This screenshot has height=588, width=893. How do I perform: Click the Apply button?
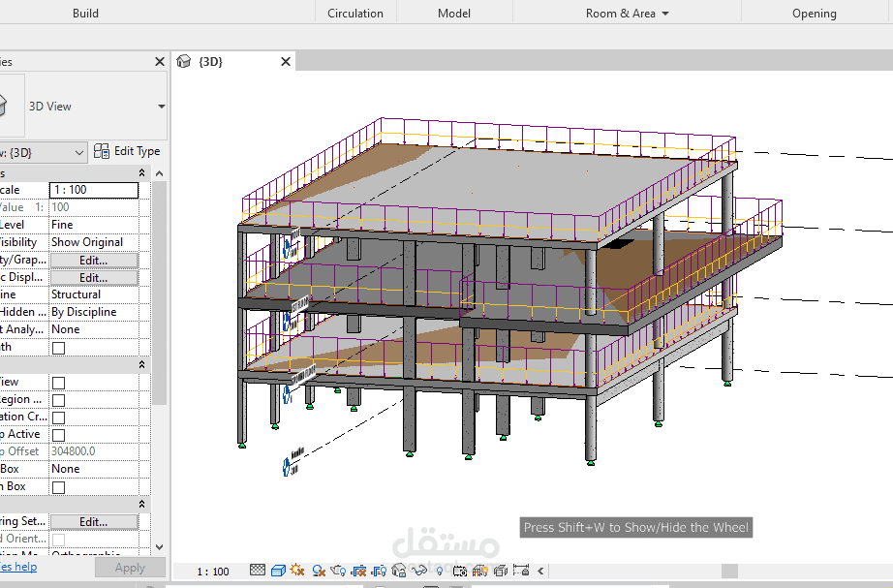130,568
